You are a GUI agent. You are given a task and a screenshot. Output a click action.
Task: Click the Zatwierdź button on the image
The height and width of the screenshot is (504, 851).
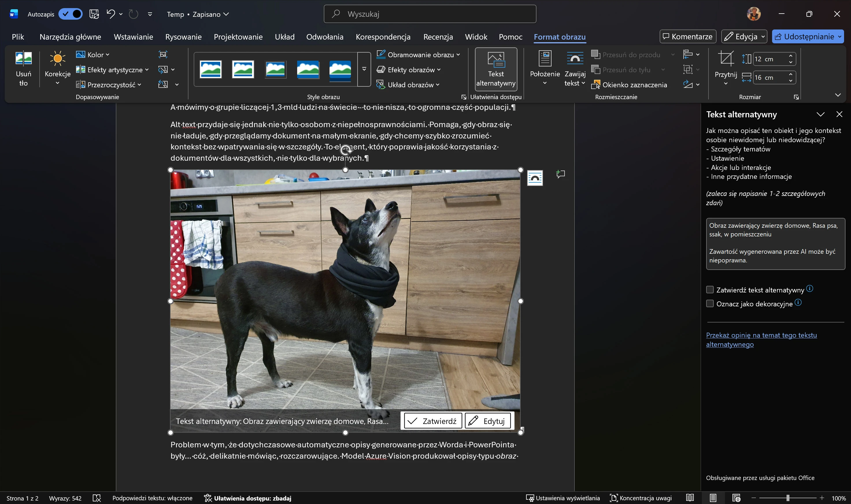click(x=432, y=421)
